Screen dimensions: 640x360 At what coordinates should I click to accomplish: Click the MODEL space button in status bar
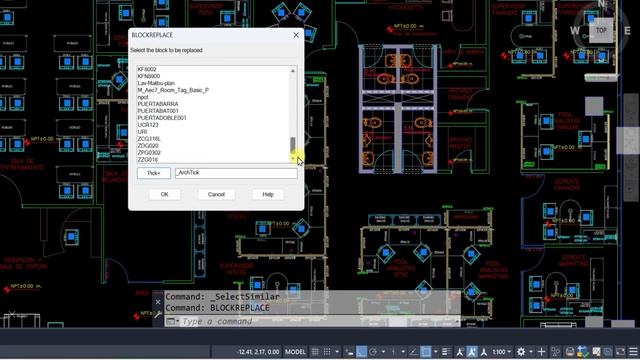[295, 351]
